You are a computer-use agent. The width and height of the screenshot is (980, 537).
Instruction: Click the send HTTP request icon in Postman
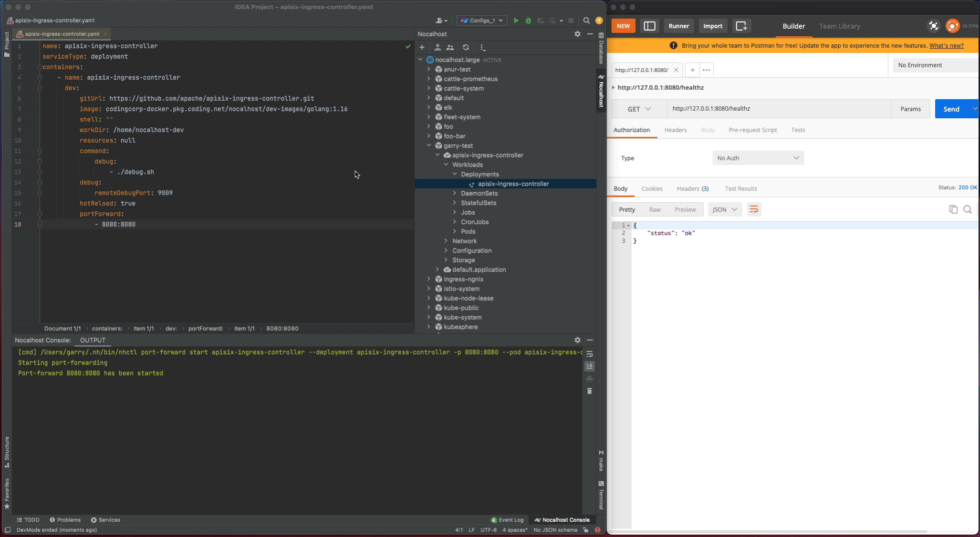(x=951, y=108)
